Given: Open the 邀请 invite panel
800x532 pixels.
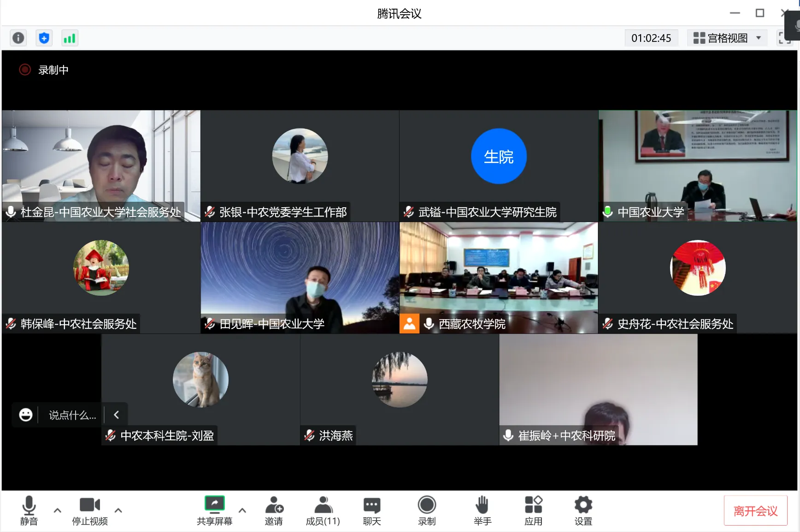Looking at the screenshot, I should click(274, 510).
